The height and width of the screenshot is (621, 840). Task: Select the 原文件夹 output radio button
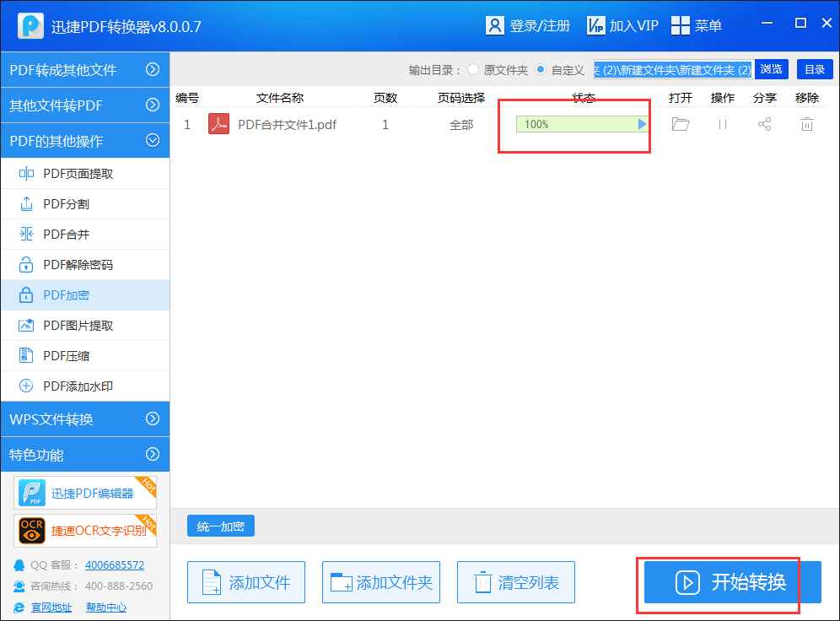coord(473,70)
